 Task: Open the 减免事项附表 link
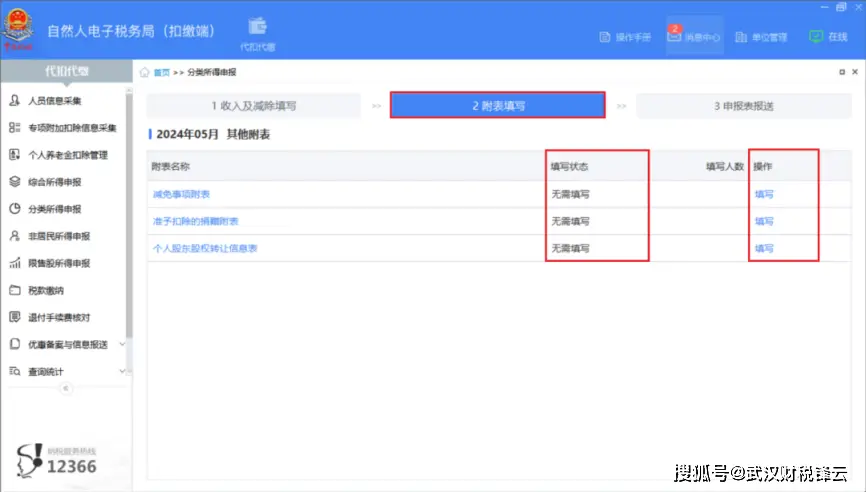pyautogui.click(x=181, y=194)
